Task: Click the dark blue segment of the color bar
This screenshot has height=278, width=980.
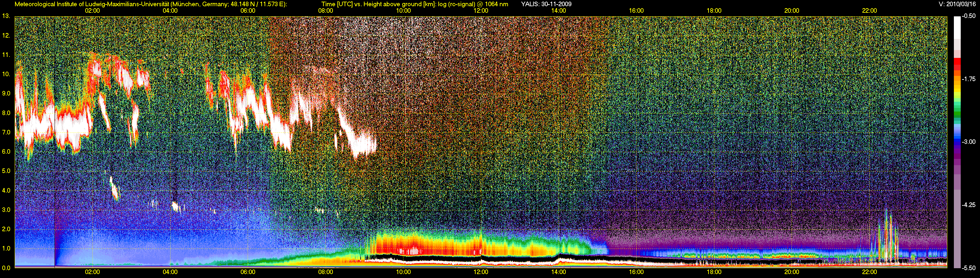Action: tap(957, 144)
